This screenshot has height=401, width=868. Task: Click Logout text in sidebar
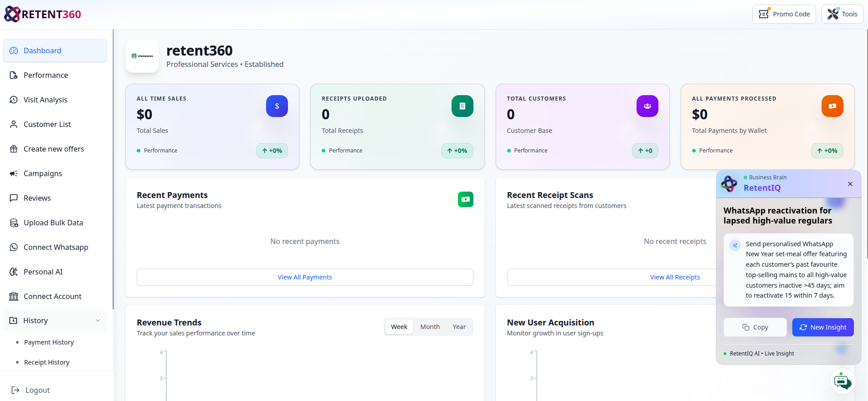[x=37, y=390]
